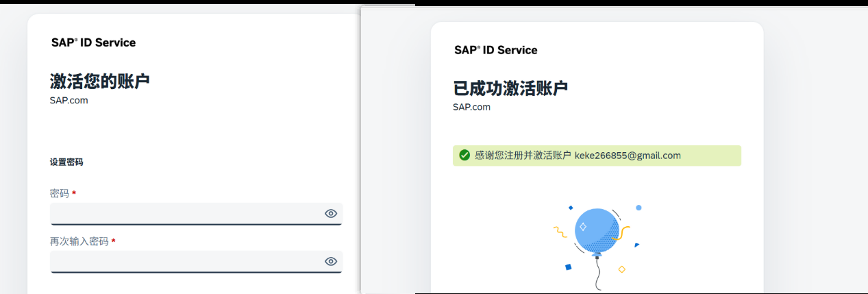Screen dimensions: 868x294
Task: Click the keke266855@gmail.com email text
Action: pos(628,156)
